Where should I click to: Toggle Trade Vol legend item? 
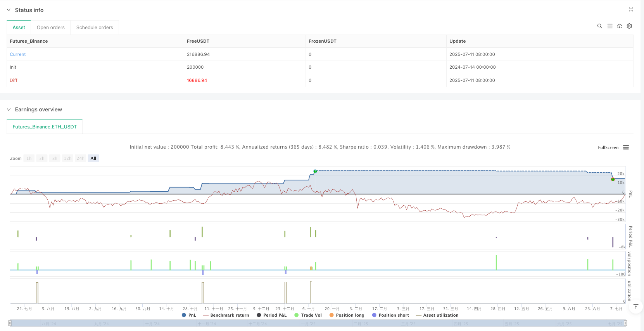[308, 315]
